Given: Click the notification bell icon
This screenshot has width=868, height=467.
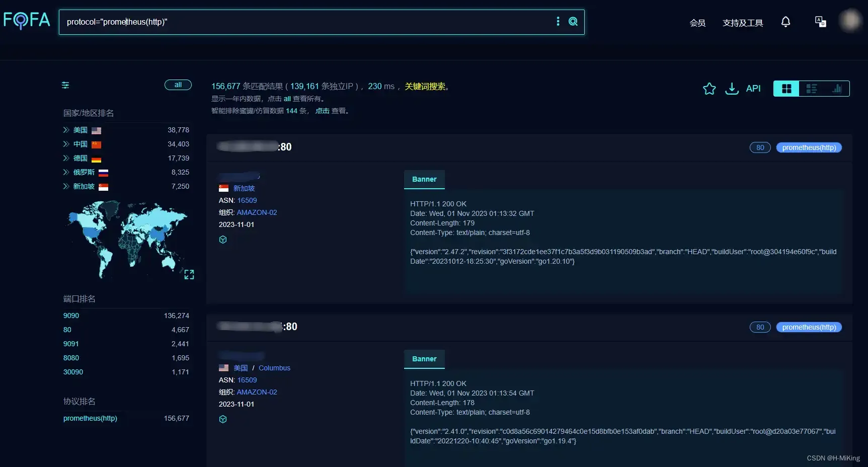Looking at the screenshot, I should [785, 22].
